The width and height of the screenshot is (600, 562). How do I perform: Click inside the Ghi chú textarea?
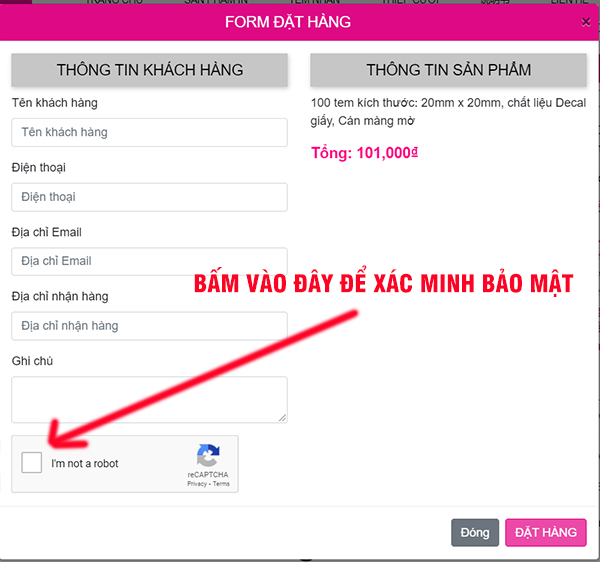(149, 399)
